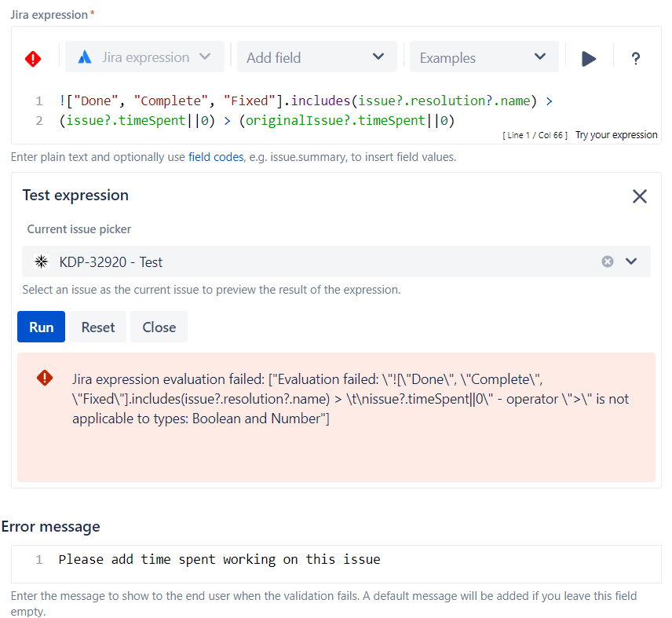The height and width of the screenshot is (618, 672).
Task: Close the Test expression panel via the X
Action: tap(640, 196)
